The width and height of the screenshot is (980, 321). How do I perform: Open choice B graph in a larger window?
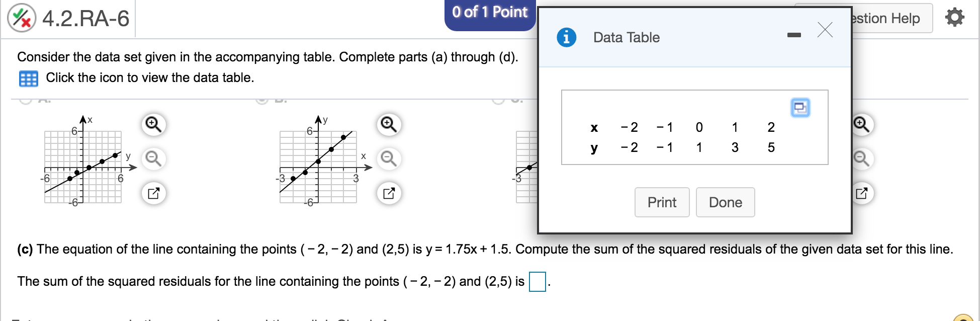[x=388, y=193]
